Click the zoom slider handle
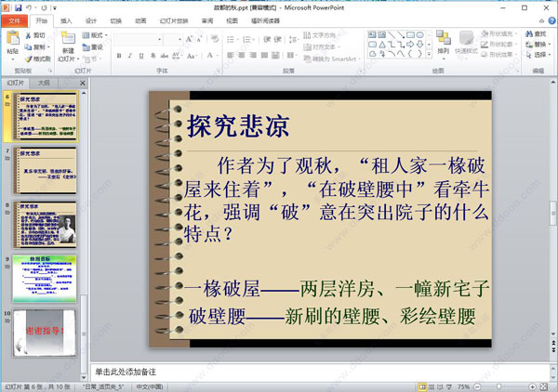 click(x=498, y=386)
